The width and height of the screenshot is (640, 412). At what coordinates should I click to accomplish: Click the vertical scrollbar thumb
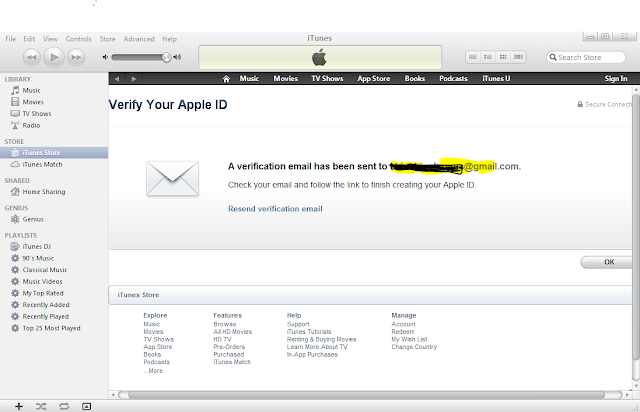pos(636,227)
